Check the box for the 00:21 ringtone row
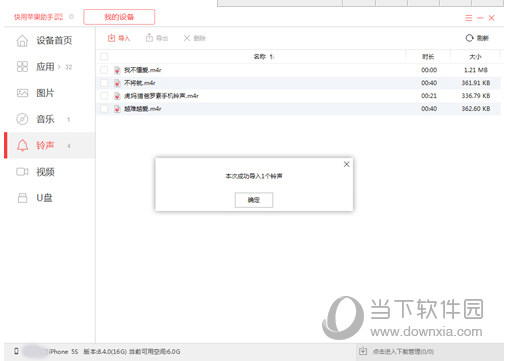Image resolution: width=507 pixels, height=361 pixels. tap(104, 96)
